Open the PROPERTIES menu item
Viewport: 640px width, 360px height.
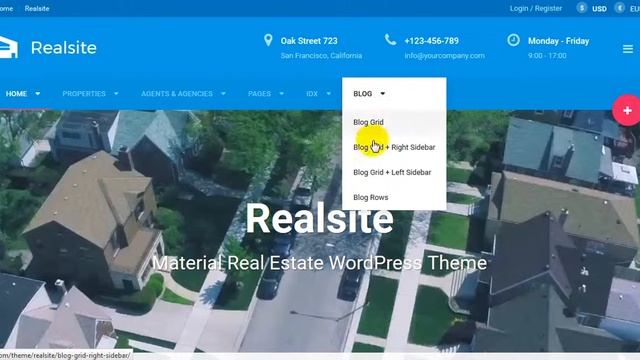point(84,94)
